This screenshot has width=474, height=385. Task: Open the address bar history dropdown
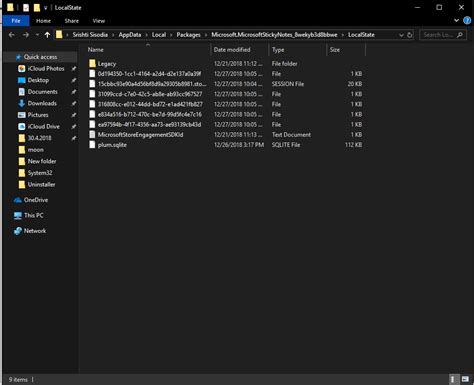[401, 35]
